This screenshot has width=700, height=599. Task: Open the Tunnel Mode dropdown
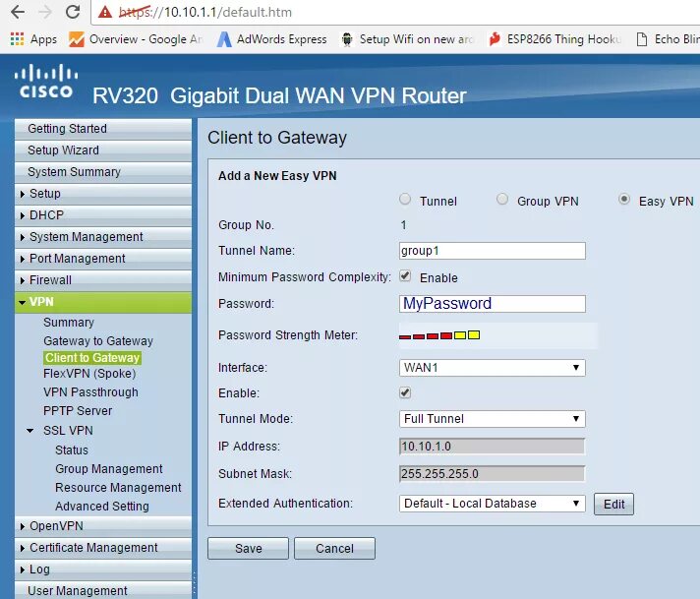point(492,419)
